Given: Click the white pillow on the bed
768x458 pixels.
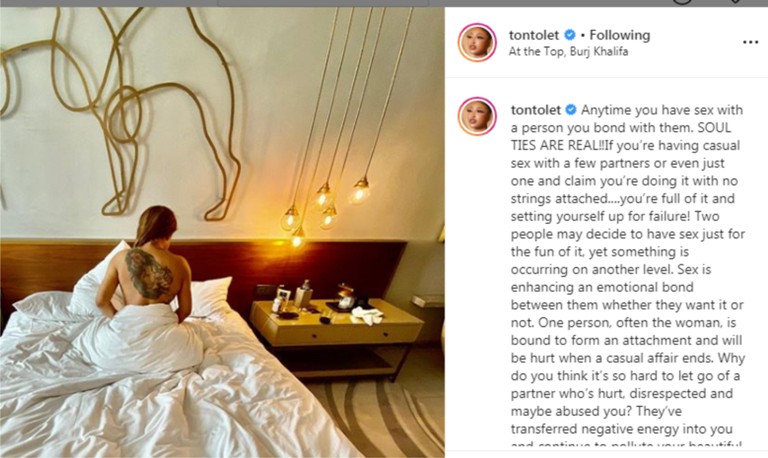Looking at the screenshot, I should point(208,294).
